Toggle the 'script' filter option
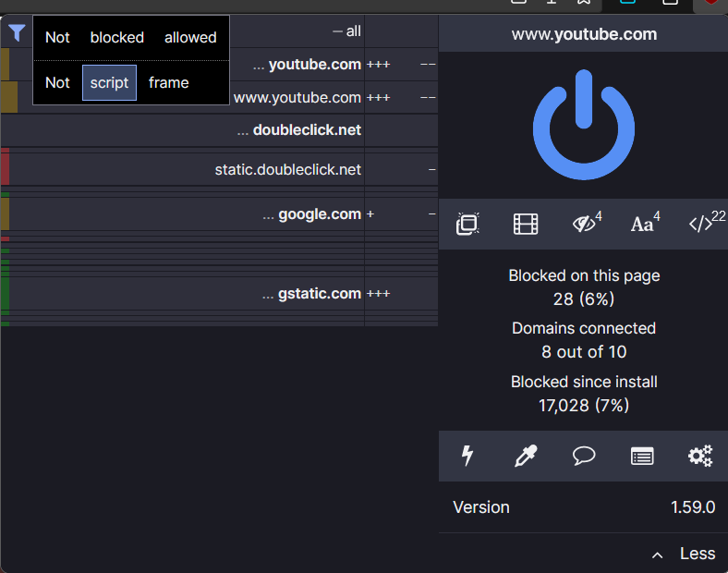 click(x=109, y=82)
